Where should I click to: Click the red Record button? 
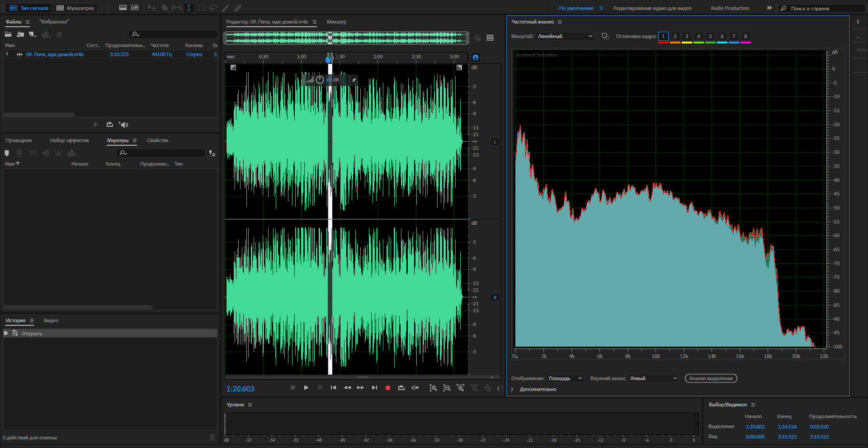coord(387,388)
